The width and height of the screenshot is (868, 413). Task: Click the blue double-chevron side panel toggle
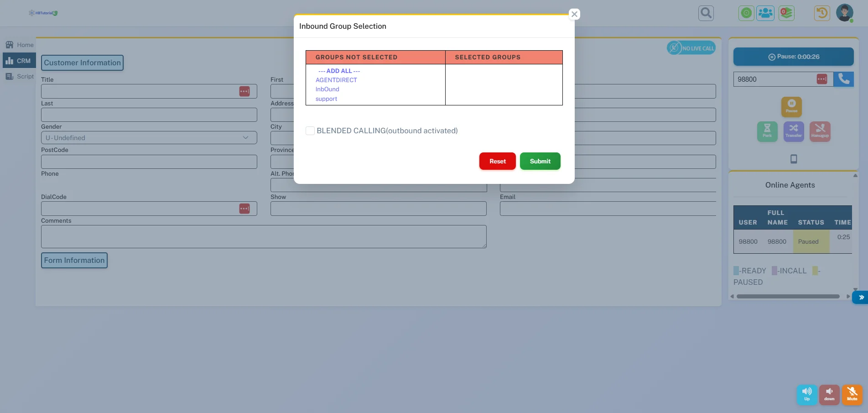860,297
